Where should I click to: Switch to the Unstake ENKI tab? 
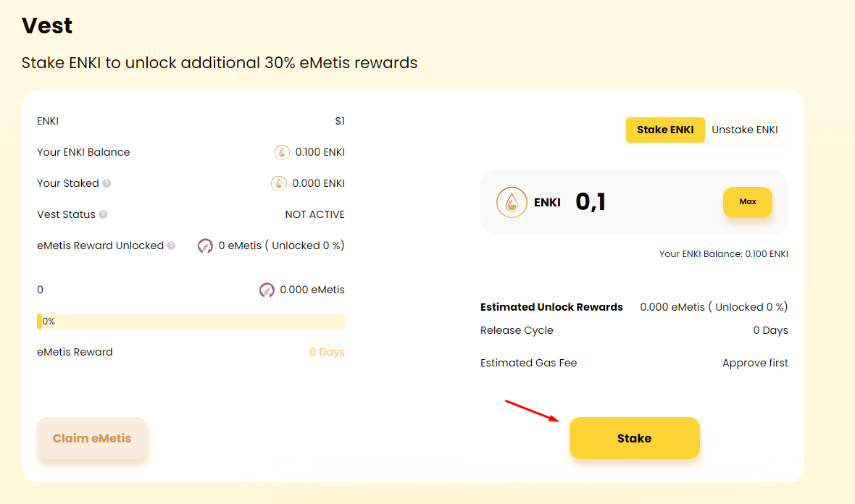(745, 130)
